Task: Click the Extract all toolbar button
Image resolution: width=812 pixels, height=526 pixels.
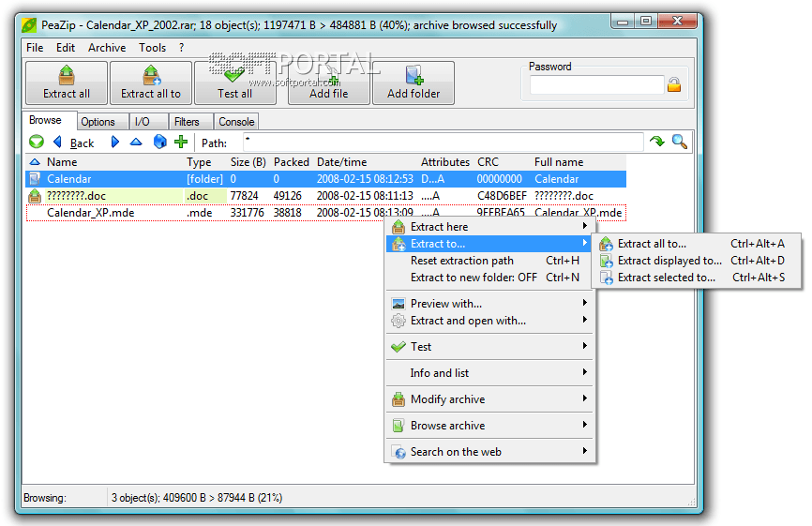Action: (x=67, y=83)
